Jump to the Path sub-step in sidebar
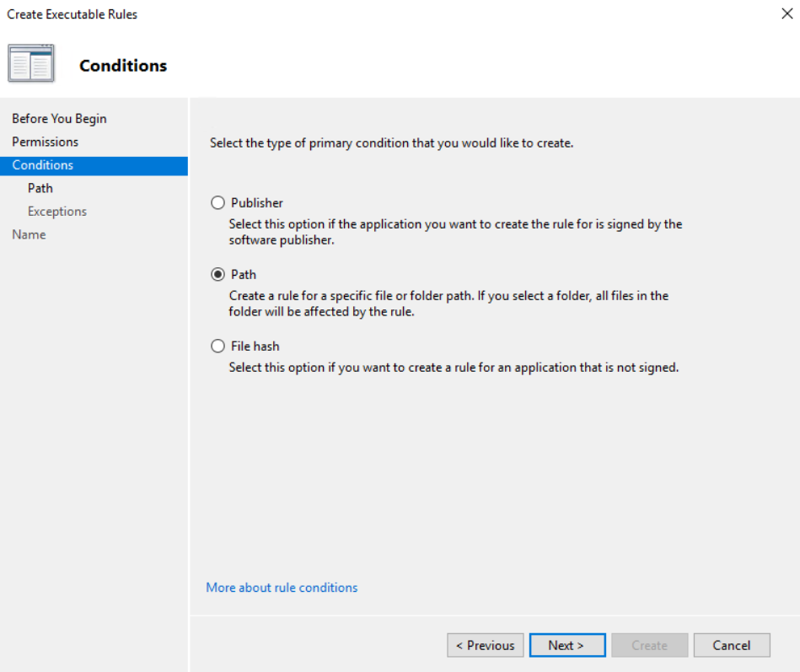This screenshot has height=672, width=800. click(40, 188)
